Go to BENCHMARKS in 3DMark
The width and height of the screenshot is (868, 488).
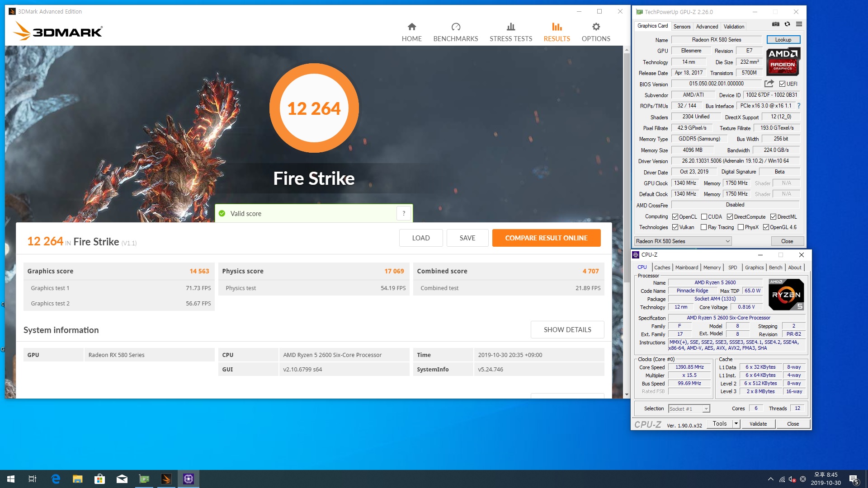(455, 33)
